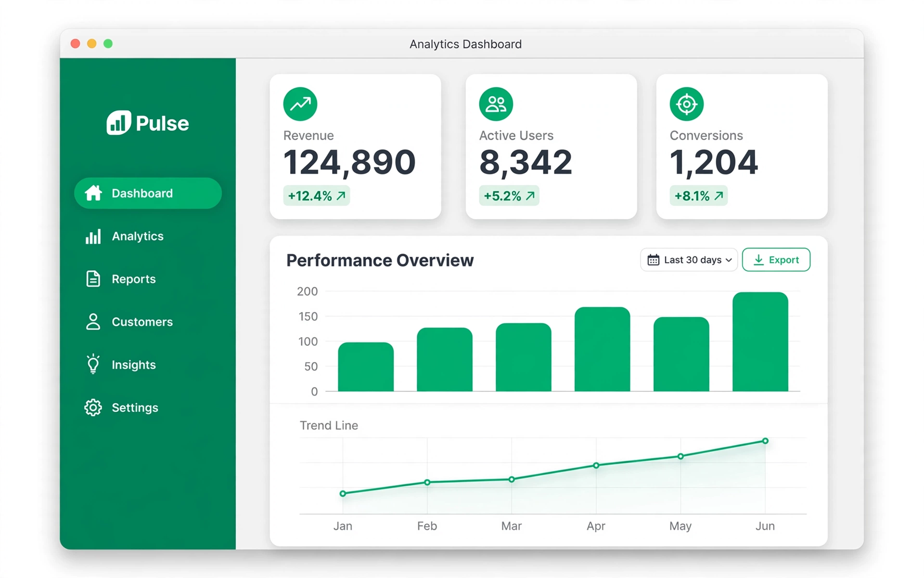Click the Conversions value 1,204
The height and width of the screenshot is (578, 924).
[x=714, y=162]
